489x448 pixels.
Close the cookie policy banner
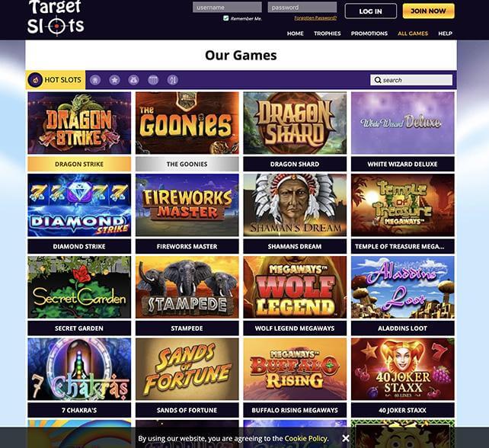(346, 438)
